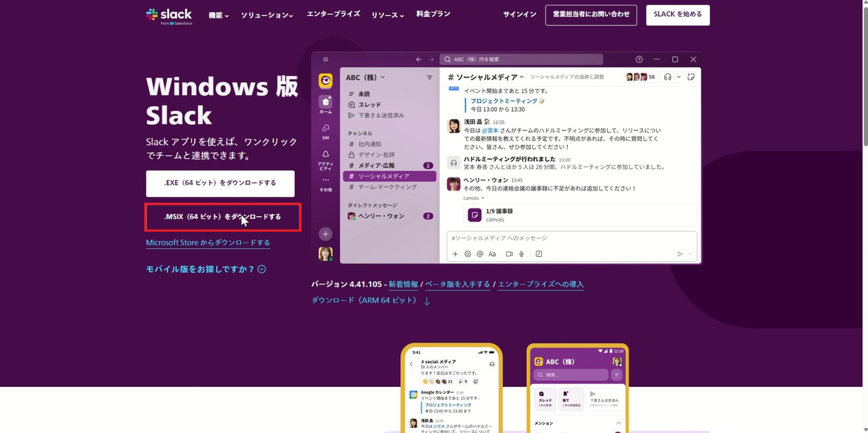This screenshot has height=433, width=868.
Task: Open the DM icon in sidebar
Action: coord(325,132)
